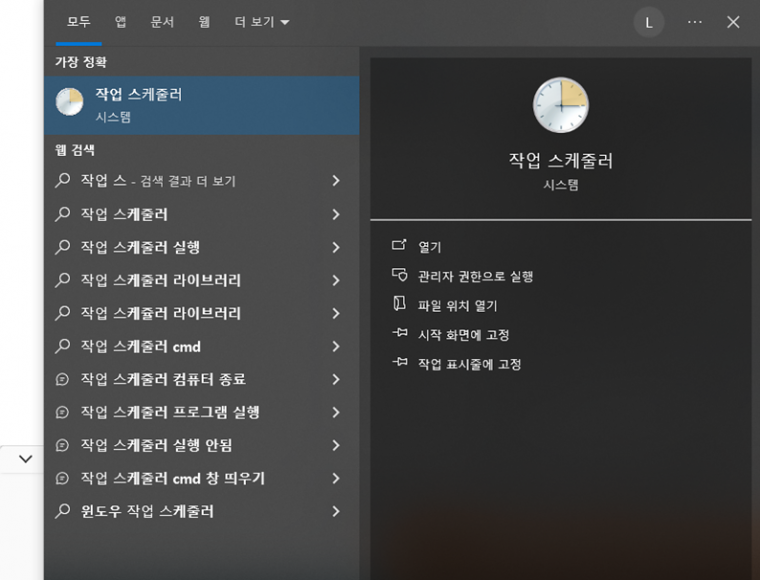Click 작업 표시줄에 고정 pin icon
The height and width of the screenshot is (580, 760).
point(399,362)
